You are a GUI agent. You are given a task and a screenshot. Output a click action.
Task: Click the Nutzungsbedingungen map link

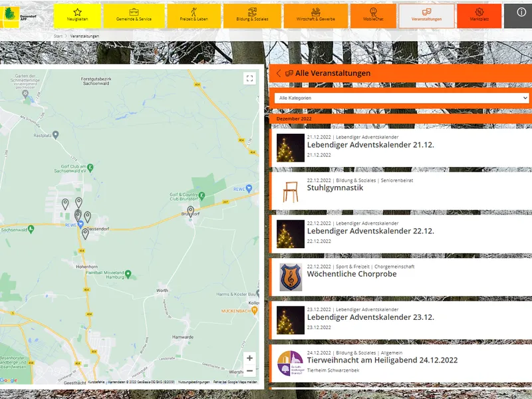point(194,382)
